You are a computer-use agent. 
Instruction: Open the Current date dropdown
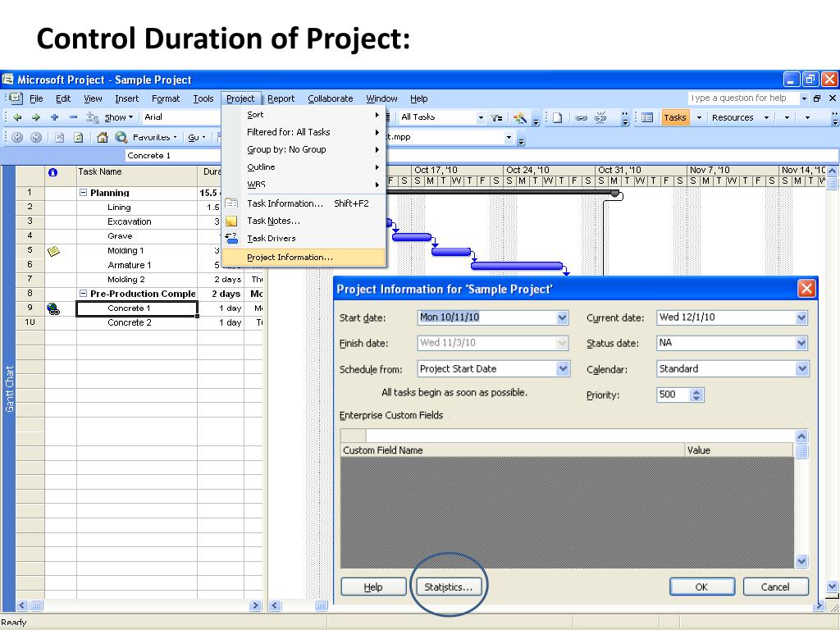pos(801,317)
